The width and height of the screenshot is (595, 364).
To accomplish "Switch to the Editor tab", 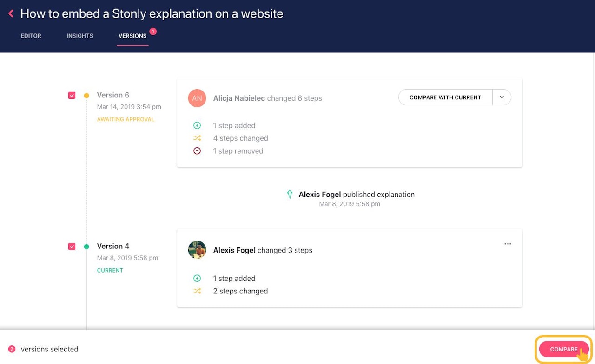I will (x=31, y=36).
